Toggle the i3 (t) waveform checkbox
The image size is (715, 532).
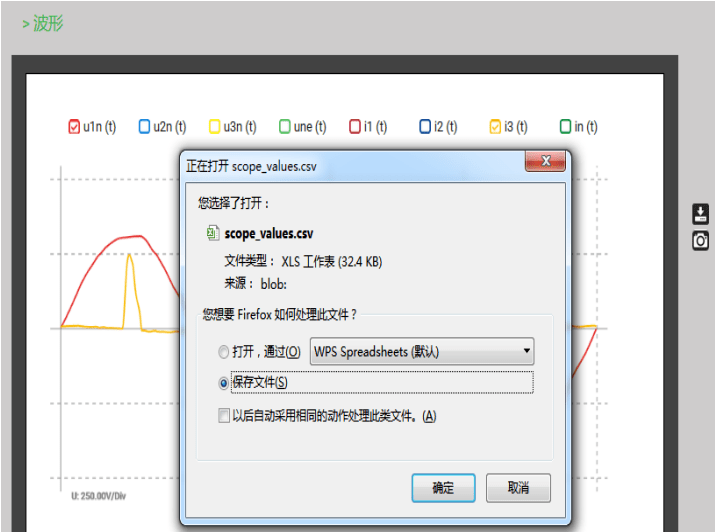495,127
